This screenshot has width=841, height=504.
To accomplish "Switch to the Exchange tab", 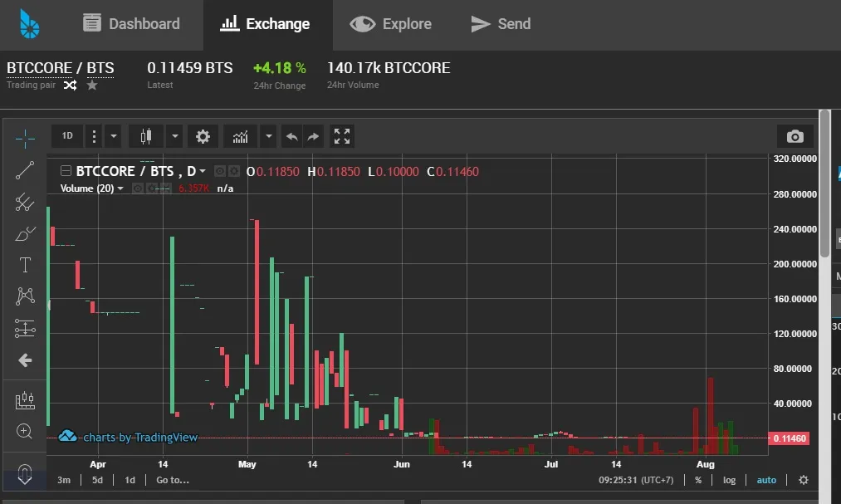I will point(266,24).
